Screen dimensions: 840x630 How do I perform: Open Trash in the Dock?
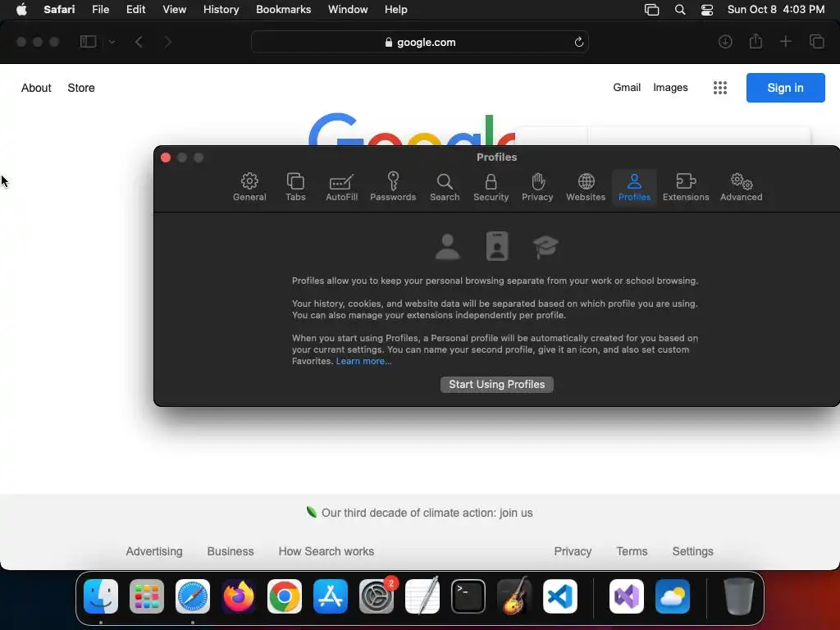click(739, 596)
